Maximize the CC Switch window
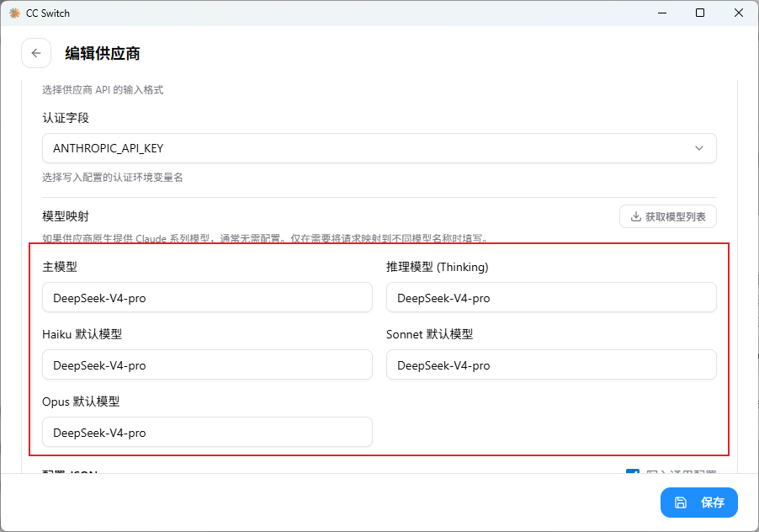 [x=700, y=13]
